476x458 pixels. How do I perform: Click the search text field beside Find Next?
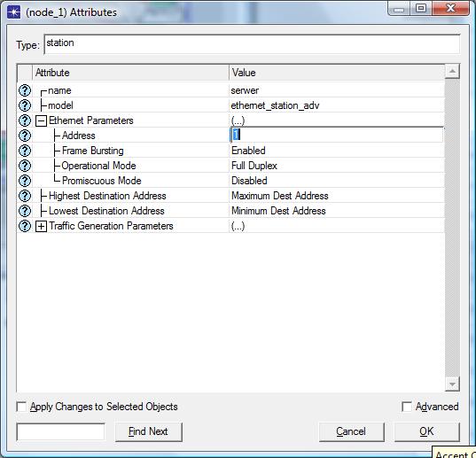60,431
